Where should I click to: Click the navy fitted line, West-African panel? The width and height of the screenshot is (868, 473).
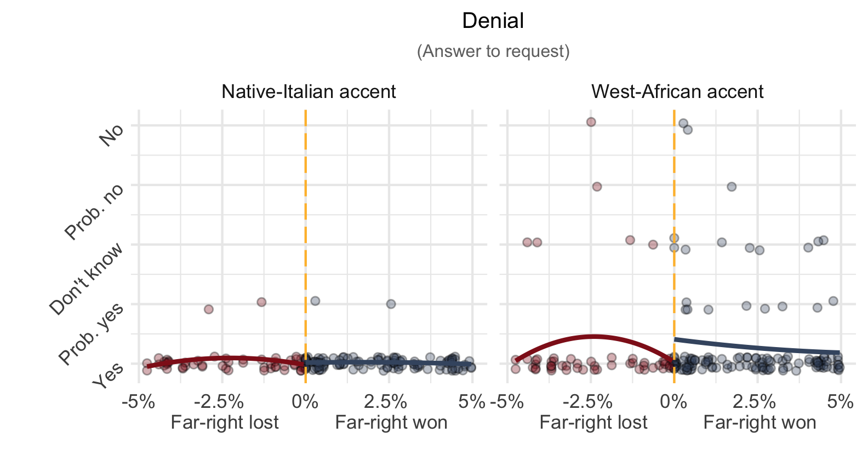[756, 346]
